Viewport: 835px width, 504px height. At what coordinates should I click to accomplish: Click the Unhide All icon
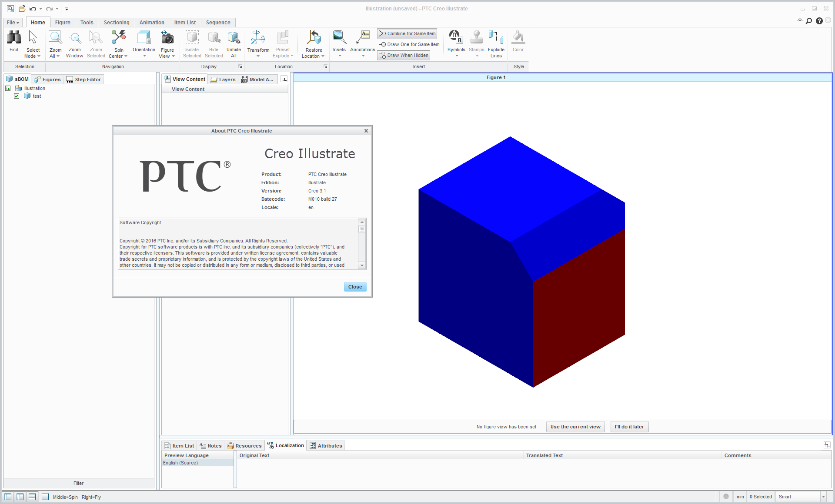tap(234, 38)
